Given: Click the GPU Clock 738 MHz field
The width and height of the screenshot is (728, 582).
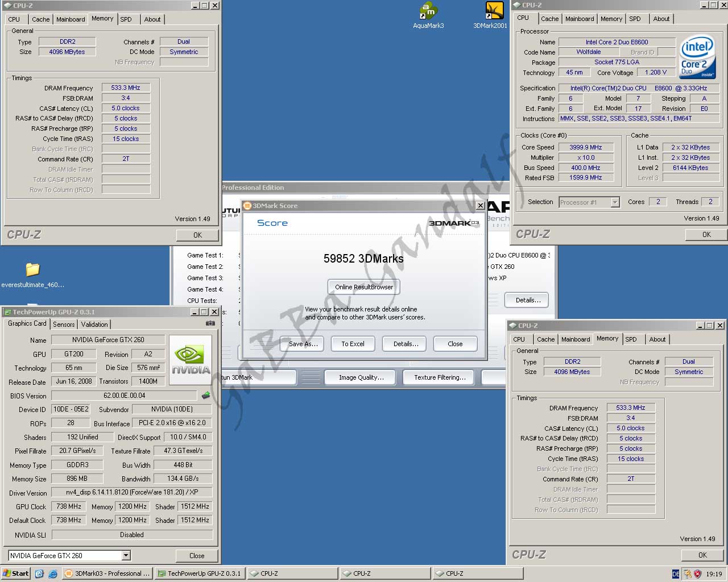Looking at the screenshot, I should 69,506.
